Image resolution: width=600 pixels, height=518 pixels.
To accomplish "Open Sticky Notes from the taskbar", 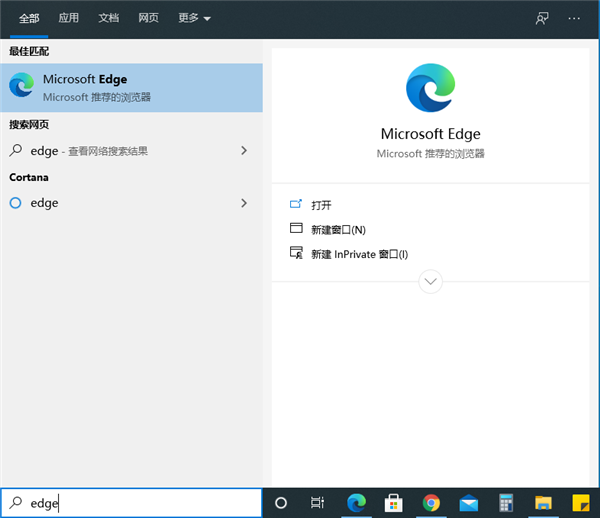I will point(581,503).
